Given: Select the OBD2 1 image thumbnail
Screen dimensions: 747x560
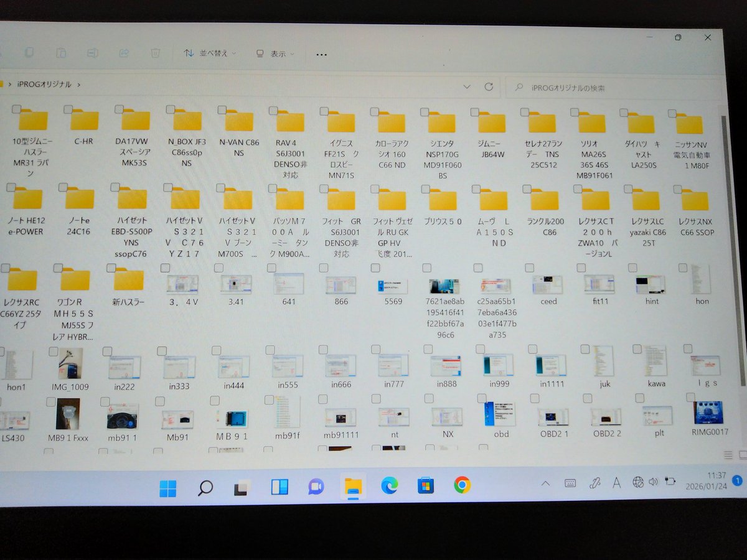Looking at the screenshot, I should [x=553, y=417].
